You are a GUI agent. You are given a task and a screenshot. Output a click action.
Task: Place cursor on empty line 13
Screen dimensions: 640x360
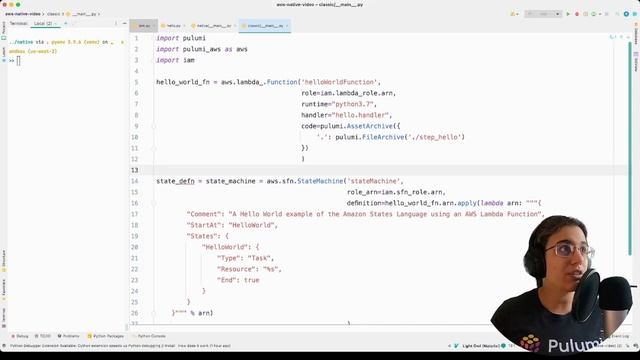pos(391,170)
